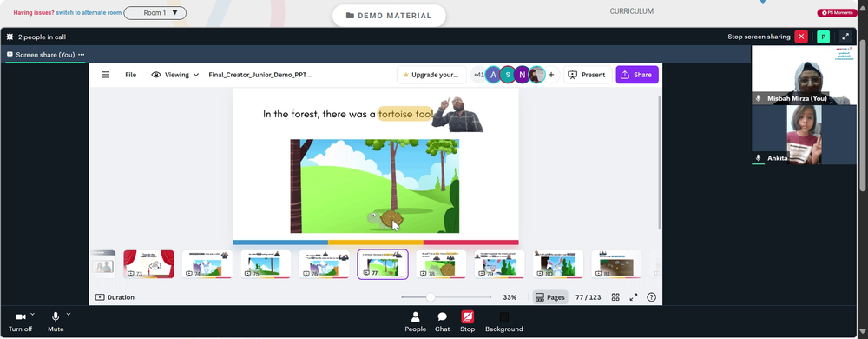This screenshot has height=339, width=868.
Task: Enter fullscreen in the Canva editor
Action: tap(634, 297)
